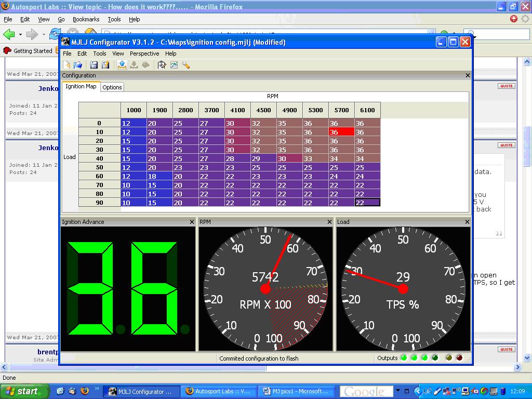Screen dimensions: 532x399
Task: Open the Perspective menu
Action: tap(144, 54)
